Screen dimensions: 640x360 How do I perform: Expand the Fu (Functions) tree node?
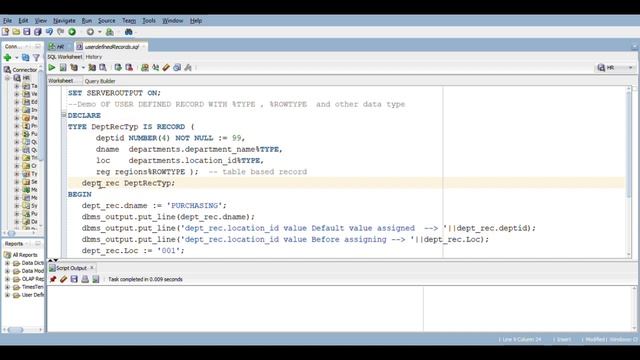point(17,134)
